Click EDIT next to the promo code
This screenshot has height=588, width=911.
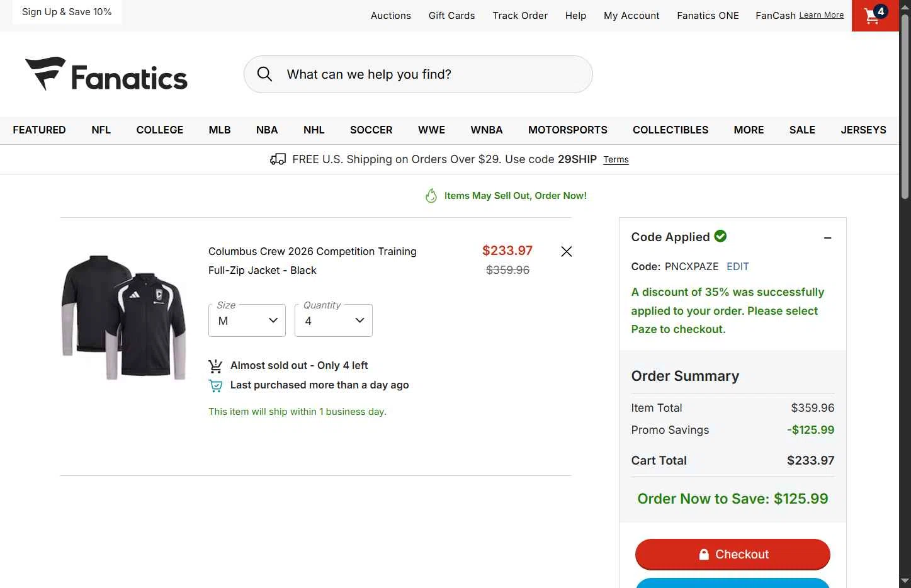click(737, 266)
